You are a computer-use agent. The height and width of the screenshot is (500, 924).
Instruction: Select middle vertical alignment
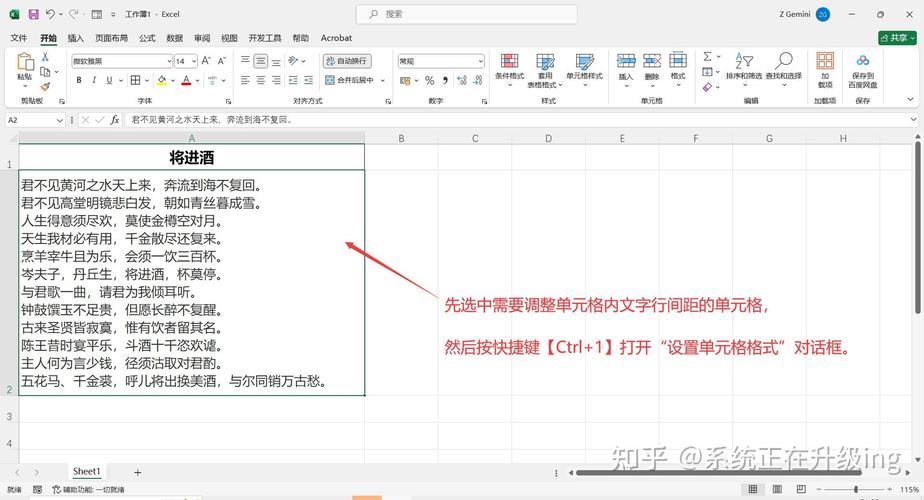coord(260,61)
